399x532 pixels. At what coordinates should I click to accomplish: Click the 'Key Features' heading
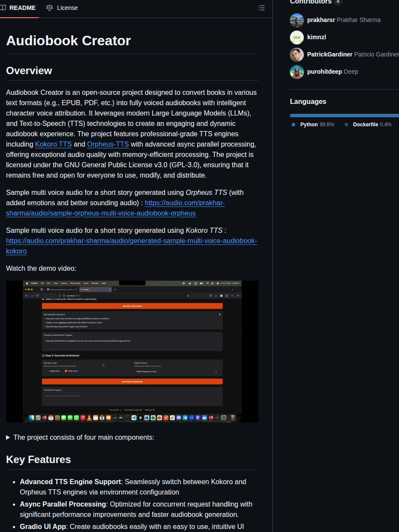(38, 460)
